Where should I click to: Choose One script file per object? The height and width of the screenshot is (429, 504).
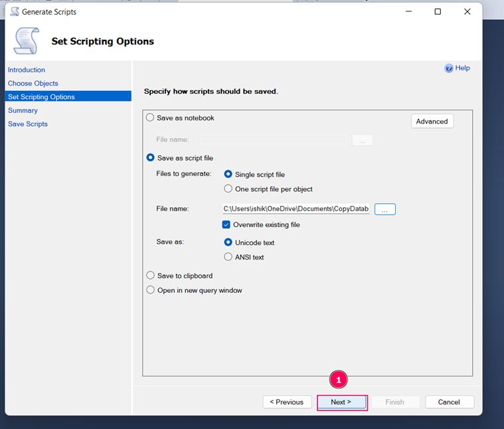tap(228, 189)
